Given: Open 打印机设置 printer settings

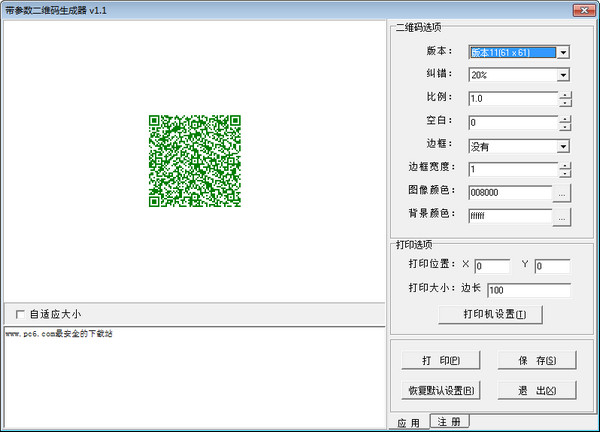Looking at the screenshot, I should 489,315.
